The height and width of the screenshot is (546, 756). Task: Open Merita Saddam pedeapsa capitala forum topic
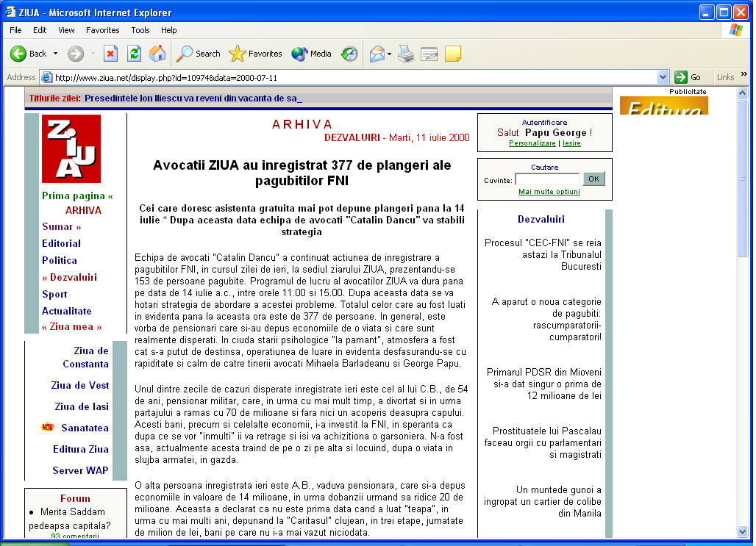coord(69,519)
